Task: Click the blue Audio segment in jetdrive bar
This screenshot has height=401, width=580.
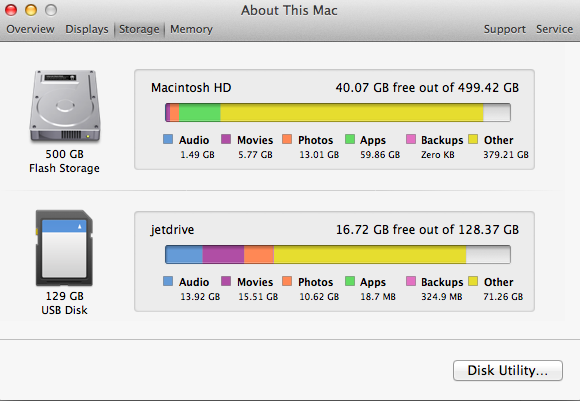Action: point(184,255)
